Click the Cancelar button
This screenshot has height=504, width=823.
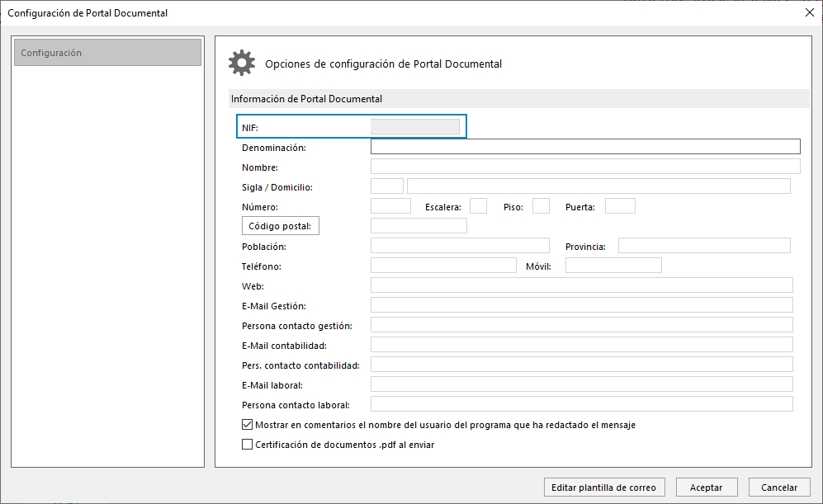[x=779, y=488]
